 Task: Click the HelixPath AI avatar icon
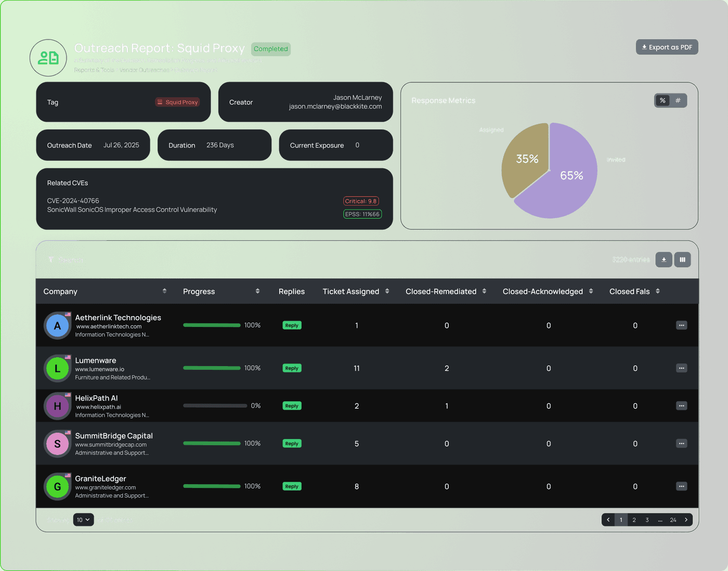pyautogui.click(x=57, y=406)
